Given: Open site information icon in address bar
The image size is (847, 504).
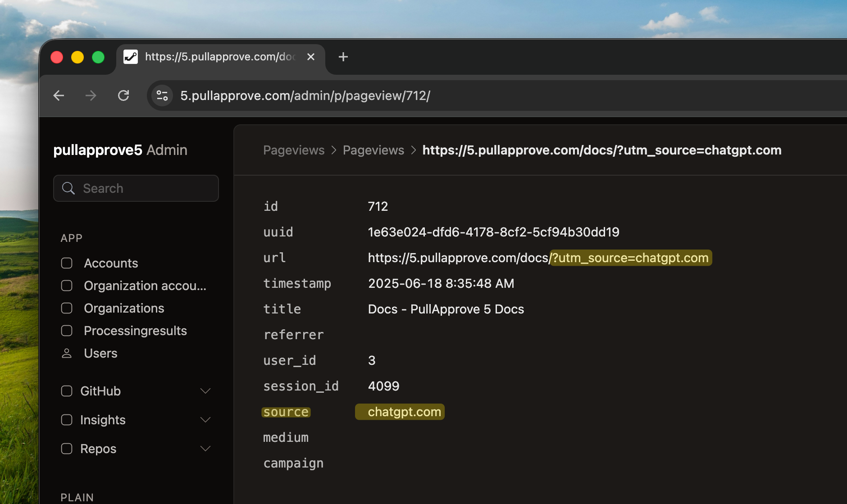Looking at the screenshot, I should 162,95.
